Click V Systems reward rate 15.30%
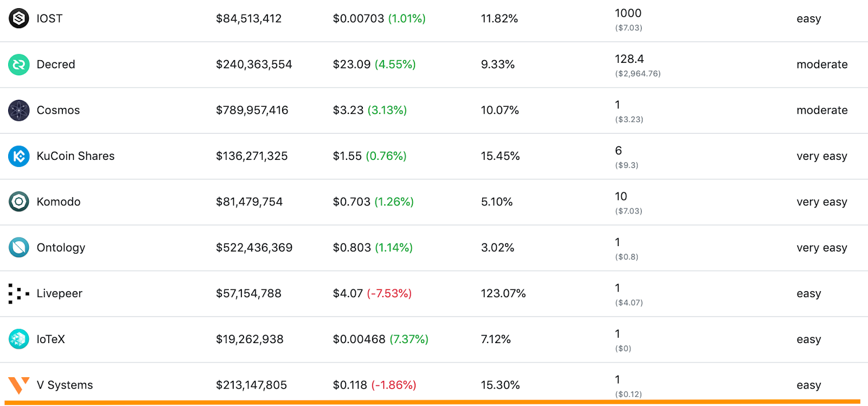 [x=500, y=385]
